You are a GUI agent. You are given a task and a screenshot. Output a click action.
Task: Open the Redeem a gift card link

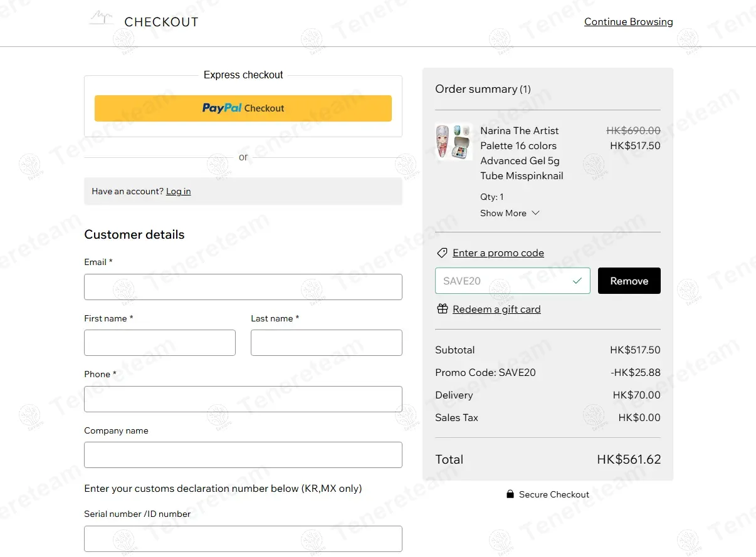coord(496,309)
